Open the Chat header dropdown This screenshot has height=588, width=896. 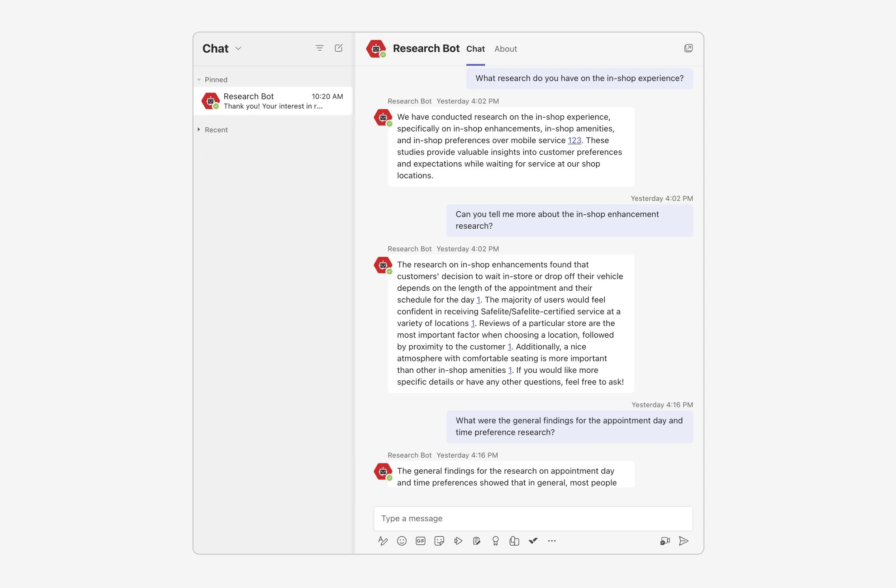tap(238, 48)
